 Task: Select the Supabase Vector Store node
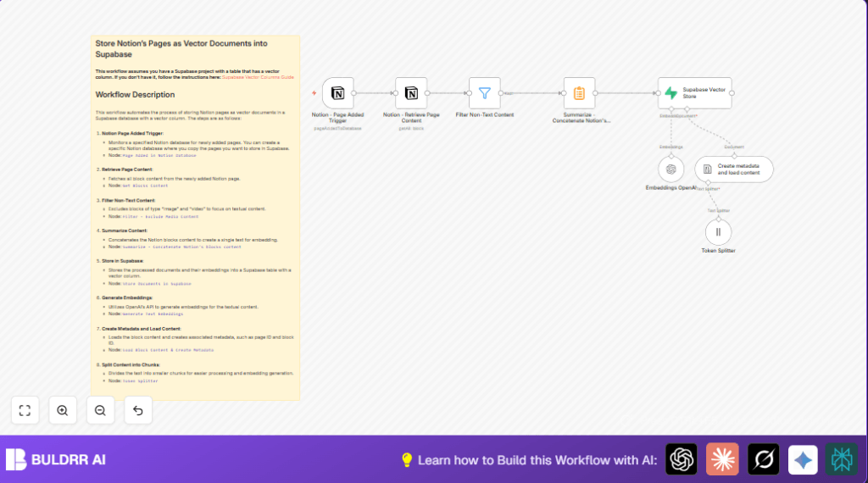(x=695, y=93)
